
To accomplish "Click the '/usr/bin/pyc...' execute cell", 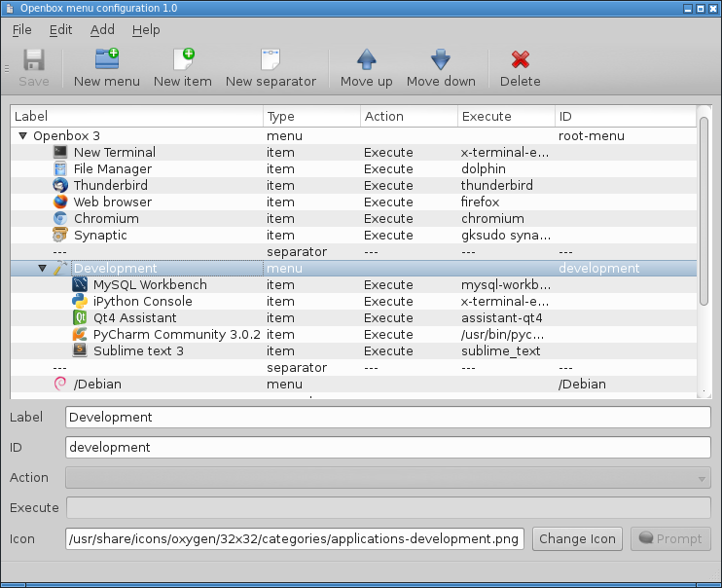I will coord(503,335).
